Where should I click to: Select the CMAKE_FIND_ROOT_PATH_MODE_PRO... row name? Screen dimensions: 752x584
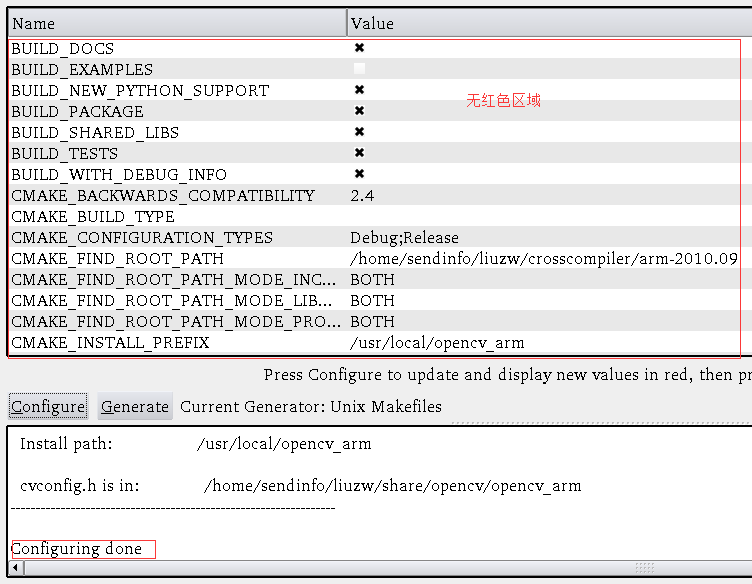point(176,322)
